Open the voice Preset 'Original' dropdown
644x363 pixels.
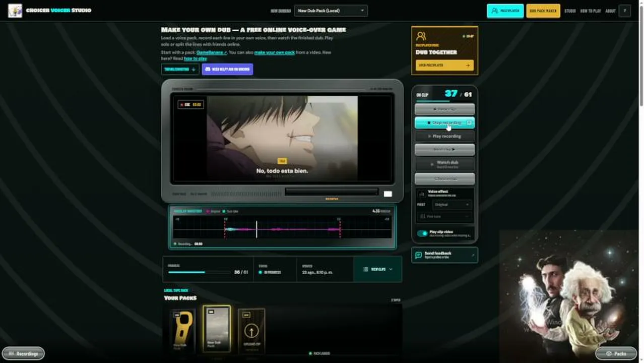(452, 205)
